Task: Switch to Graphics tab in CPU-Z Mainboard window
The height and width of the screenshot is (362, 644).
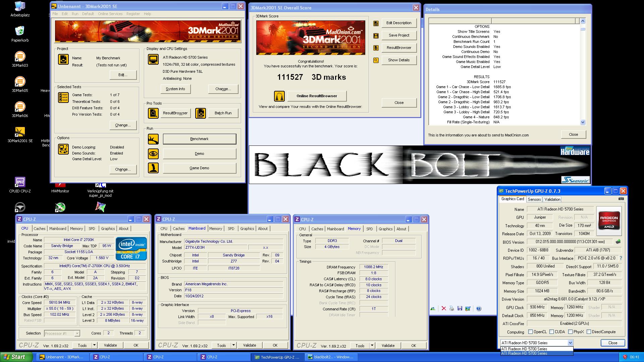Action: 247,229
